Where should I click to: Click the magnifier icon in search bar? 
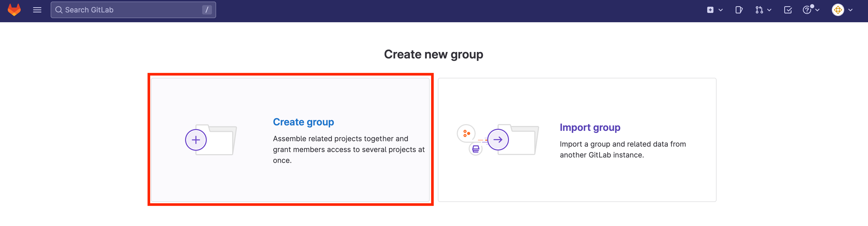59,10
